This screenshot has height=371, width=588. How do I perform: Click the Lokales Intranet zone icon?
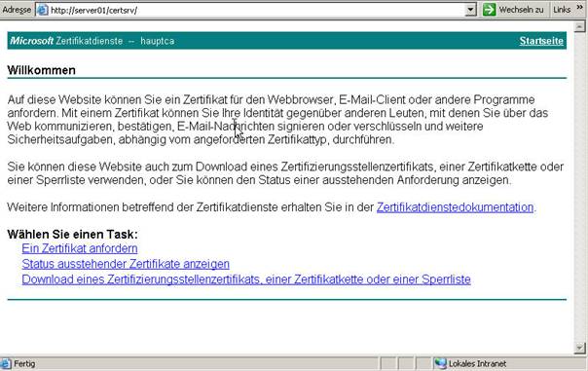point(440,363)
